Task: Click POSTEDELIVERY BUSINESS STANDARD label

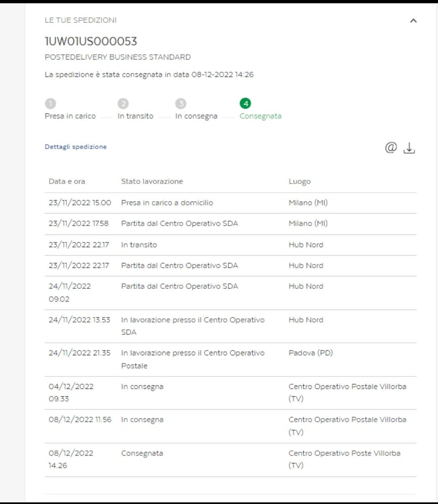Action: (x=118, y=57)
